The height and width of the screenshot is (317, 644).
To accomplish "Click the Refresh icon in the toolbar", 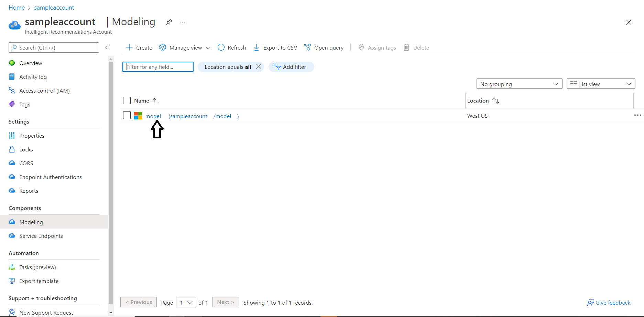I will click(221, 47).
